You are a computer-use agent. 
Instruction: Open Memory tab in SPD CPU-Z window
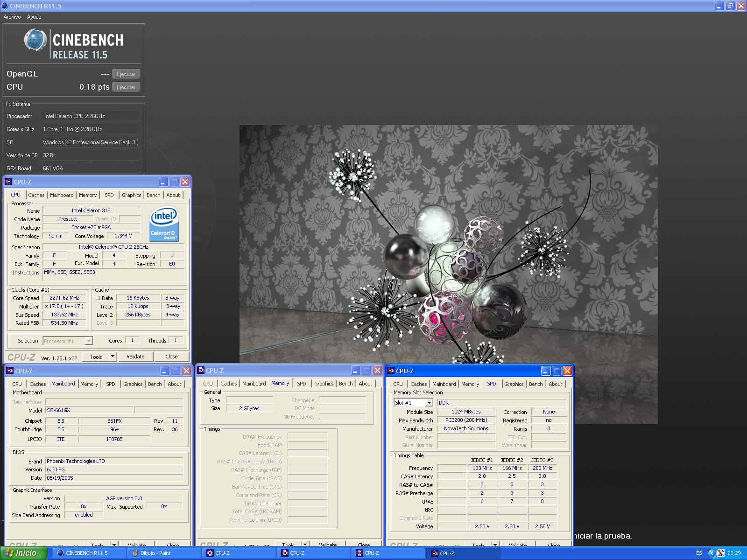(470, 384)
